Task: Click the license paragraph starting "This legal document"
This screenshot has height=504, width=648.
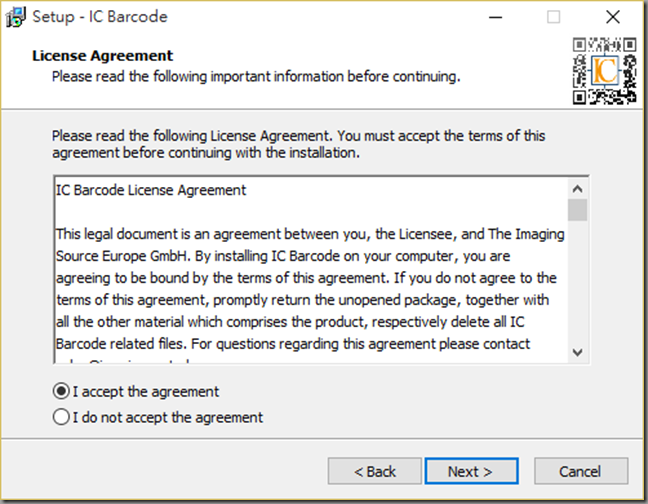Action: click(x=308, y=289)
